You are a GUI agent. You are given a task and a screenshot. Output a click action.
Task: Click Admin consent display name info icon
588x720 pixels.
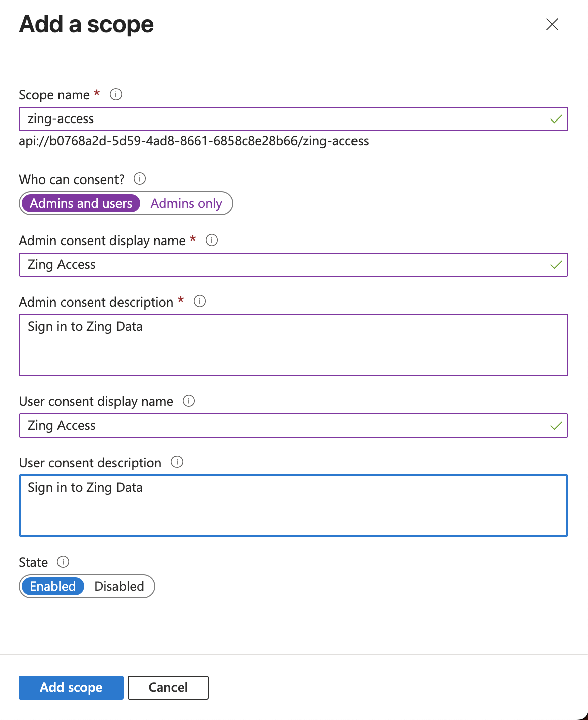(212, 240)
